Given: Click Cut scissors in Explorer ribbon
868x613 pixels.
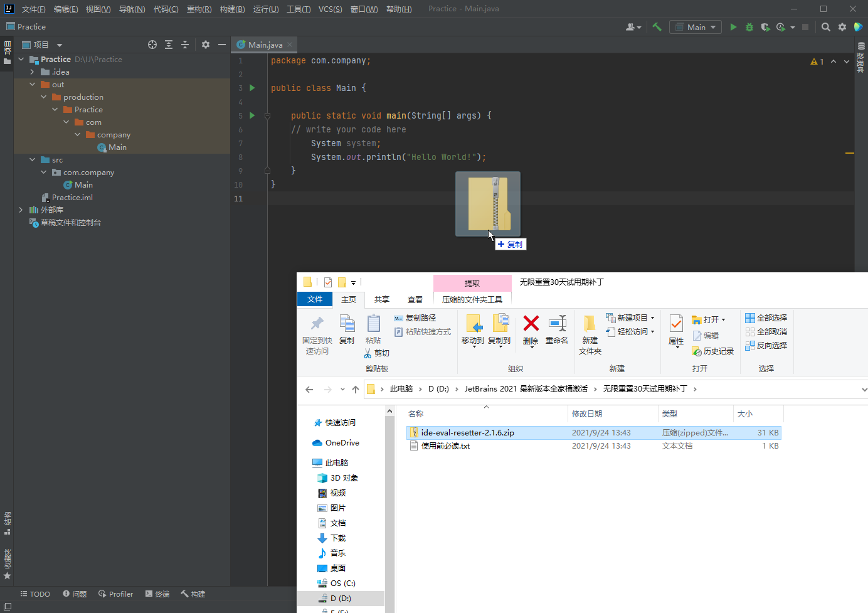Looking at the screenshot, I should pos(377,353).
